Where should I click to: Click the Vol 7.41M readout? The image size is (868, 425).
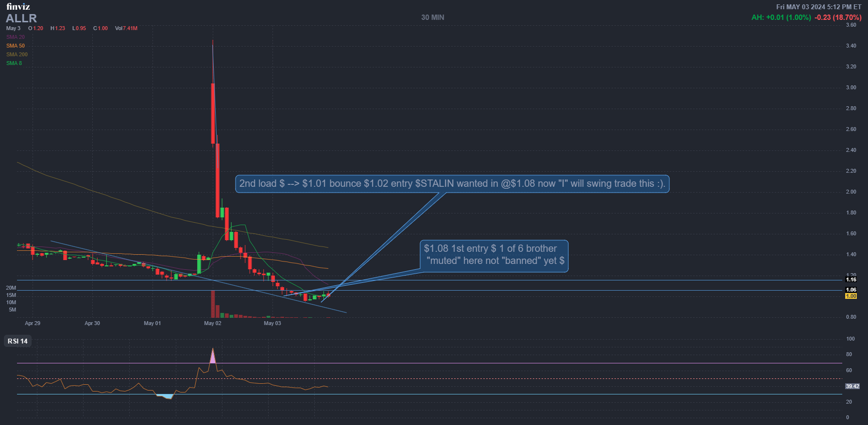tap(126, 28)
